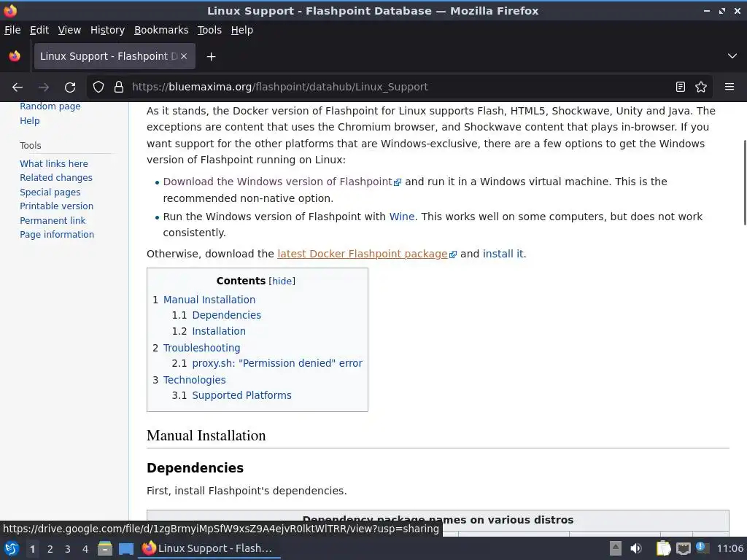Screen dimensions: 747x560
Task: Switch to virtual desktop 2
Action: (50, 549)
